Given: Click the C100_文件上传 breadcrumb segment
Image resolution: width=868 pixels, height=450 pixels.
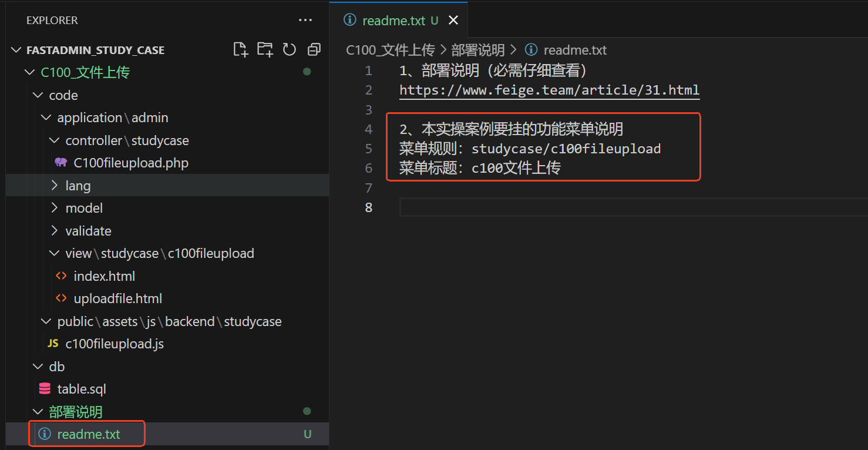Looking at the screenshot, I should coord(390,50).
